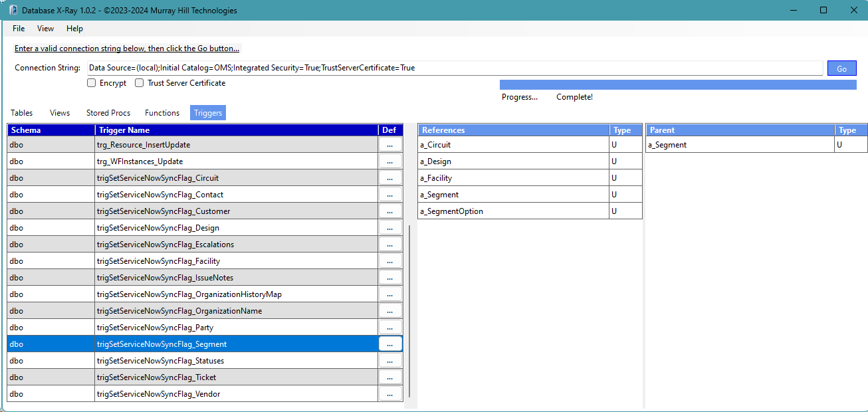The height and width of the screenshot is (412, 868).
Task: Select trg_WFInstances_Update trigger name
Action: (236, 161)
